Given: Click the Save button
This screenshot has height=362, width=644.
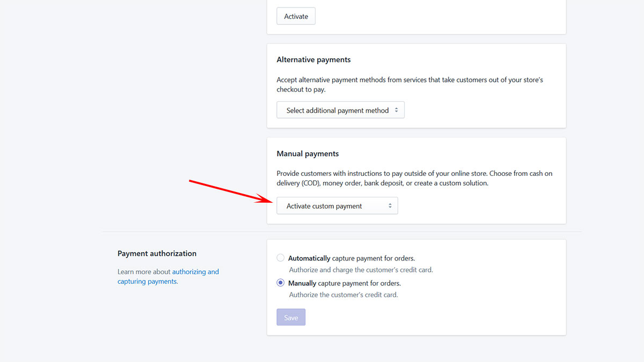Looking at the screenshot, I should click(x=291, y=317).
